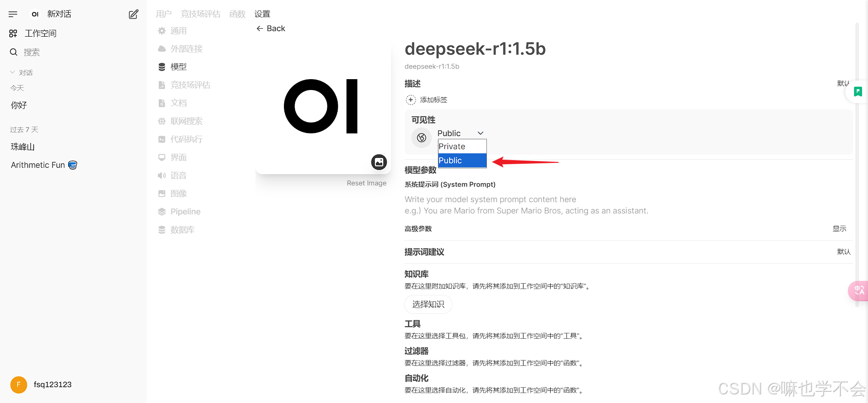
Task: Switch to top 竞技场评估 tab
Action: pyautogui.click(x=201, y=14)
